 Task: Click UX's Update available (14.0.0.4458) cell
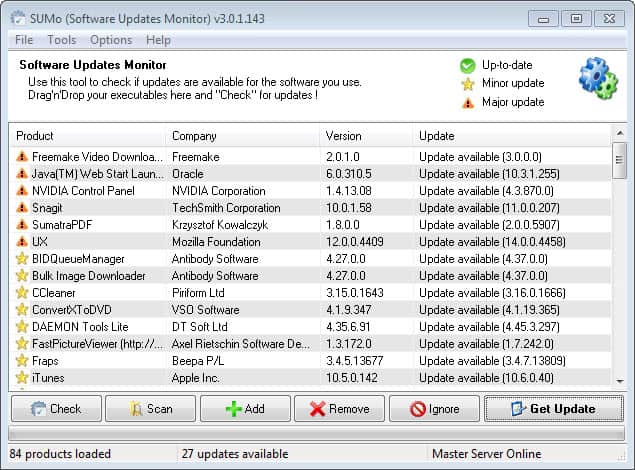[x=492, y=242]
